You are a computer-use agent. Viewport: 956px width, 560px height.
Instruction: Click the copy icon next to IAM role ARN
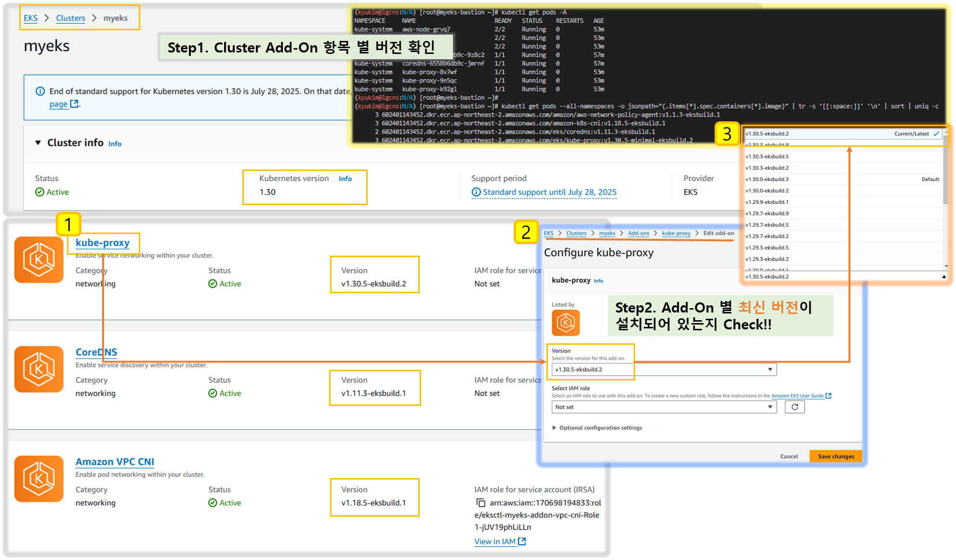(x=480, y=503)
